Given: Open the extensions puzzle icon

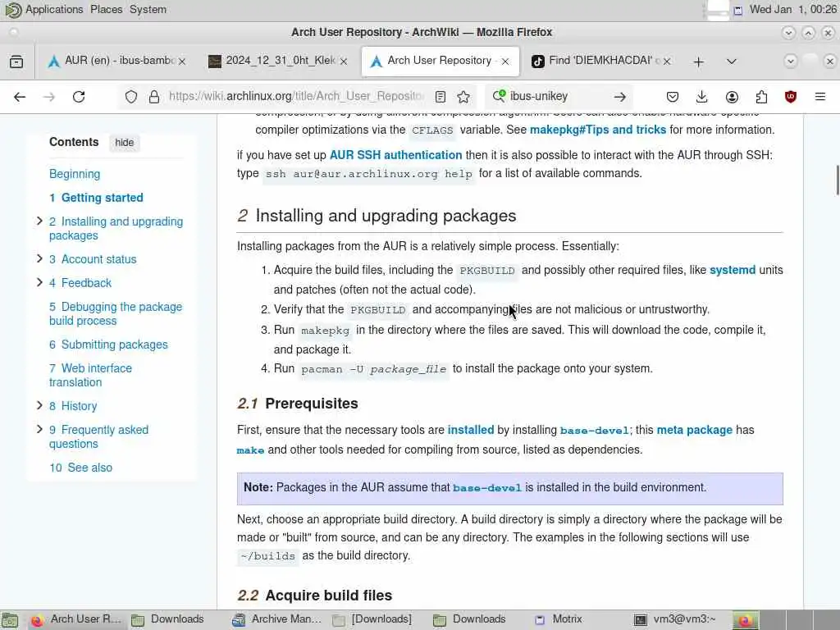Looking at the screenshot, I should (x=761, y=97).
